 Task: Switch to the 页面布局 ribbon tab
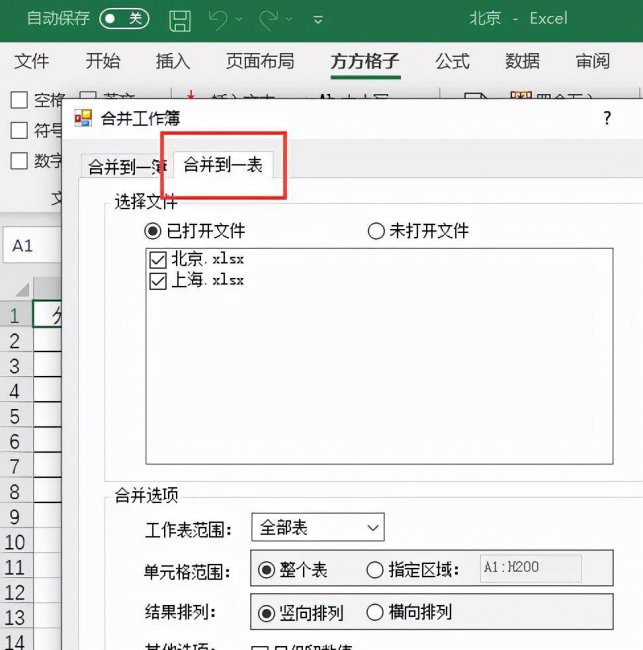pos(260,61)
